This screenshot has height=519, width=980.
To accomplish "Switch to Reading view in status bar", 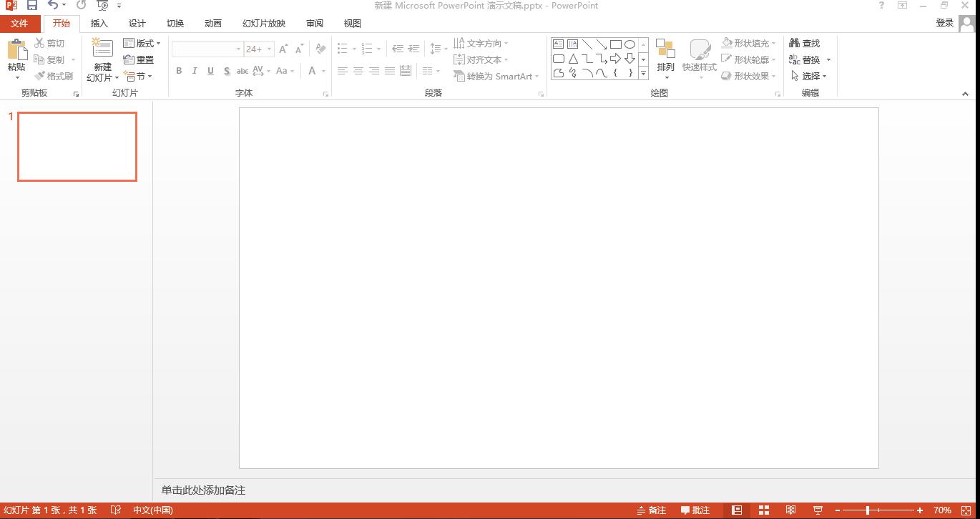I will tap(790, 510).
